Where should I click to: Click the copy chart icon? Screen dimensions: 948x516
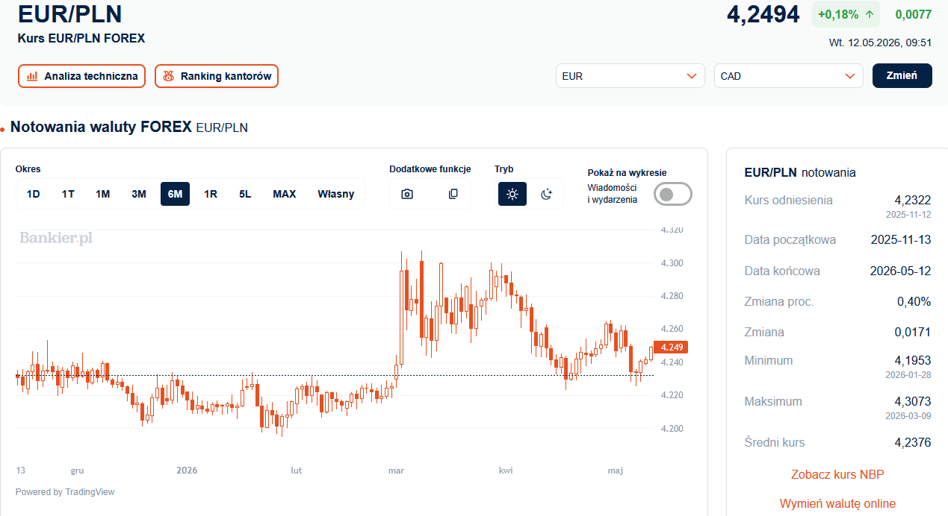pos(453,194)
